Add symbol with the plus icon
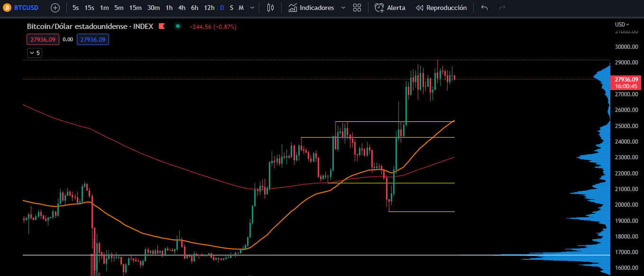The width and height of the screenshot is (644, 276). (x=55, y=8)
